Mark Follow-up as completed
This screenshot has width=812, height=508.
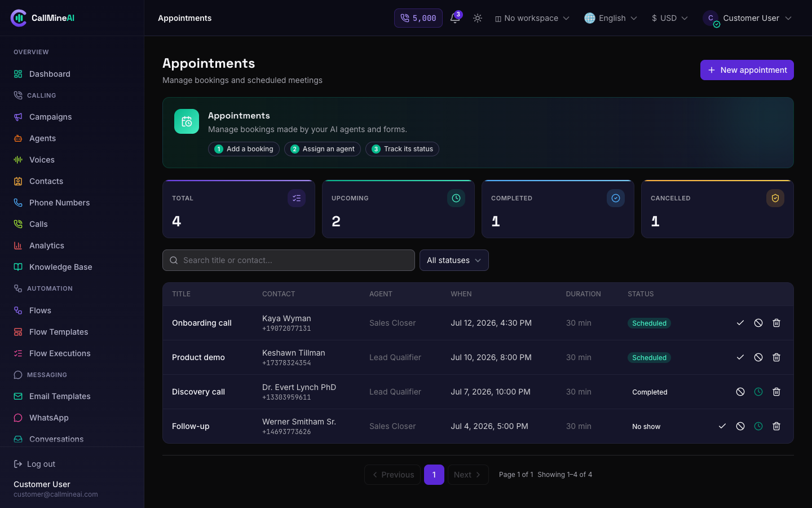pos(722,426)
